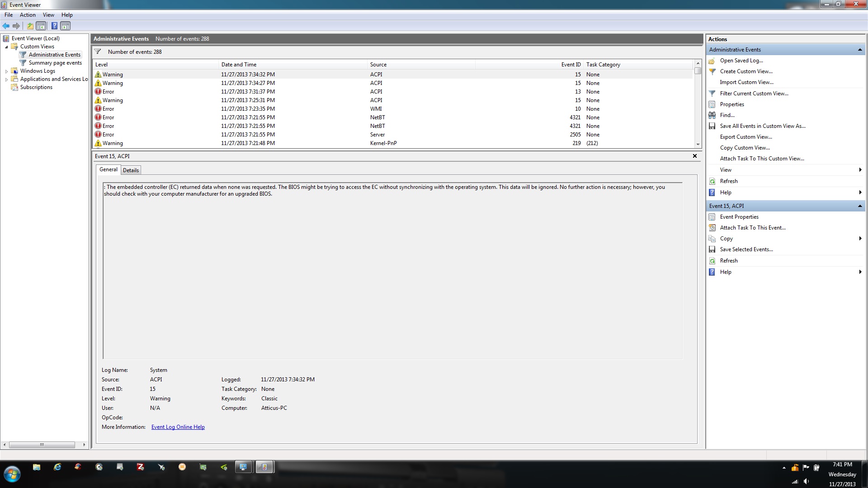Switch to the Details tab
Viewport: 868px width, 488px height.
pyautogui.click(x=131, y=170)
